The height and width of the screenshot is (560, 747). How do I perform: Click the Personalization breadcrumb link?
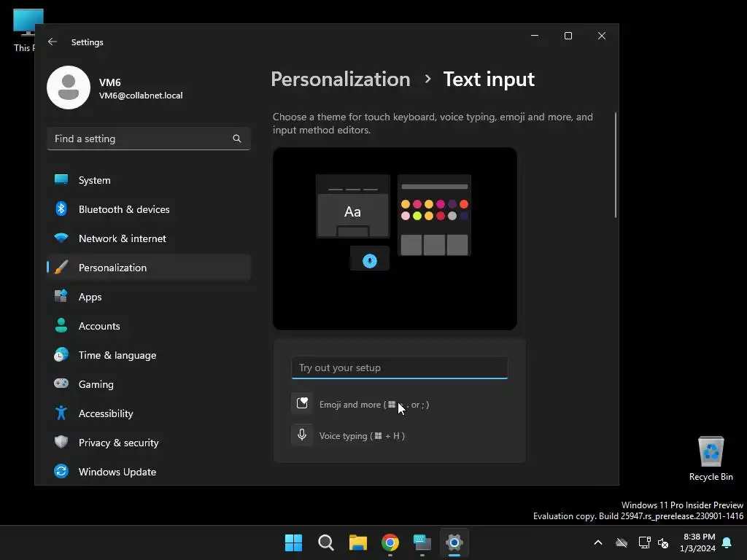(341, 79)
